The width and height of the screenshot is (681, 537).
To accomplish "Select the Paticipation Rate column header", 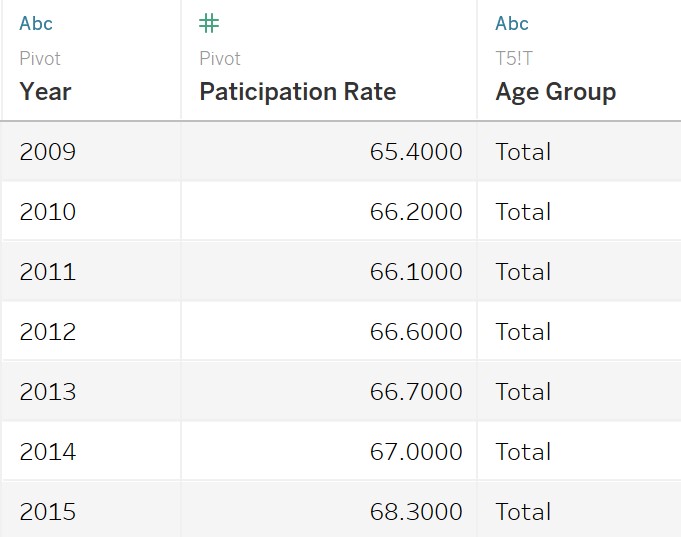I will click(x=297, y=92).
